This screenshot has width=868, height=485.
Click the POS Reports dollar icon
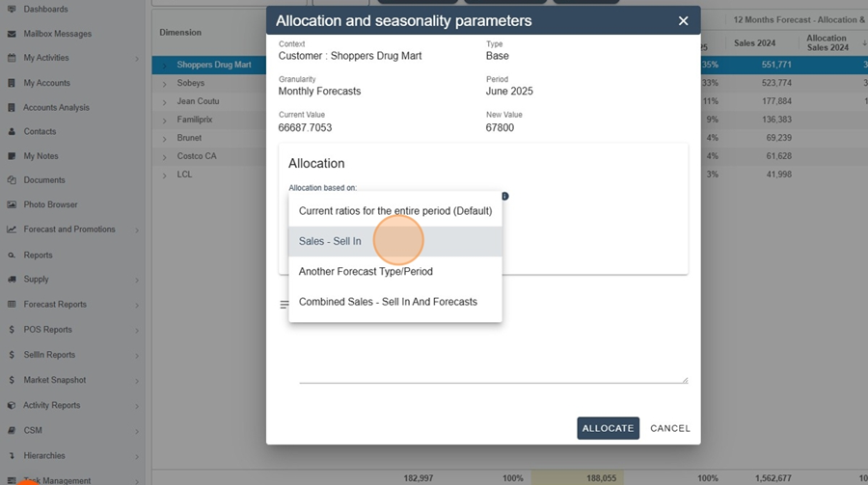click(x=12, y=330)
